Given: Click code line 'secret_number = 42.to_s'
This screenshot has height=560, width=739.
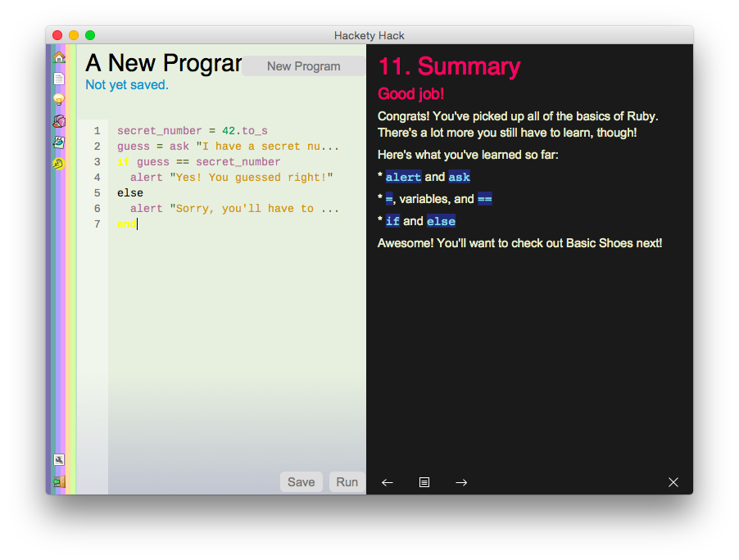Looking at the screenshot, I should [193, 130].
